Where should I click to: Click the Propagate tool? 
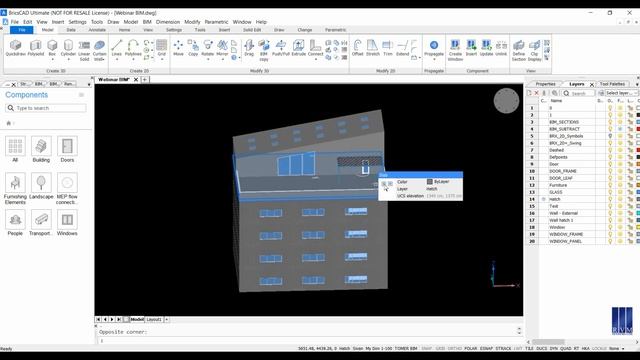[433, 48]
